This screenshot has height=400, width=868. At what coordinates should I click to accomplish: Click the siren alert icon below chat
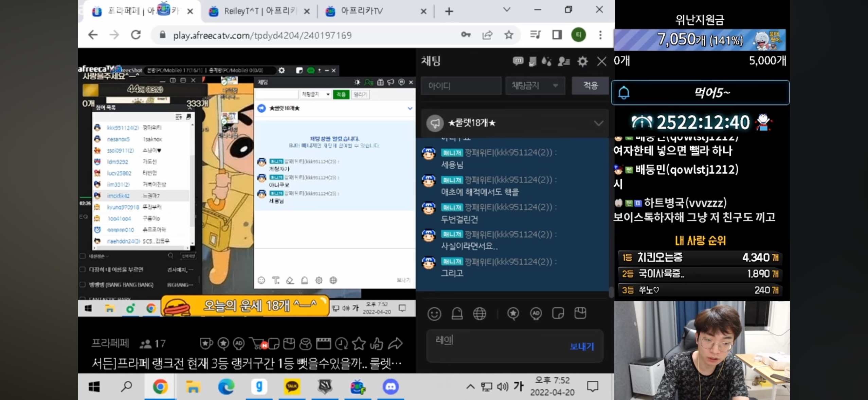(x=457, y=313)
